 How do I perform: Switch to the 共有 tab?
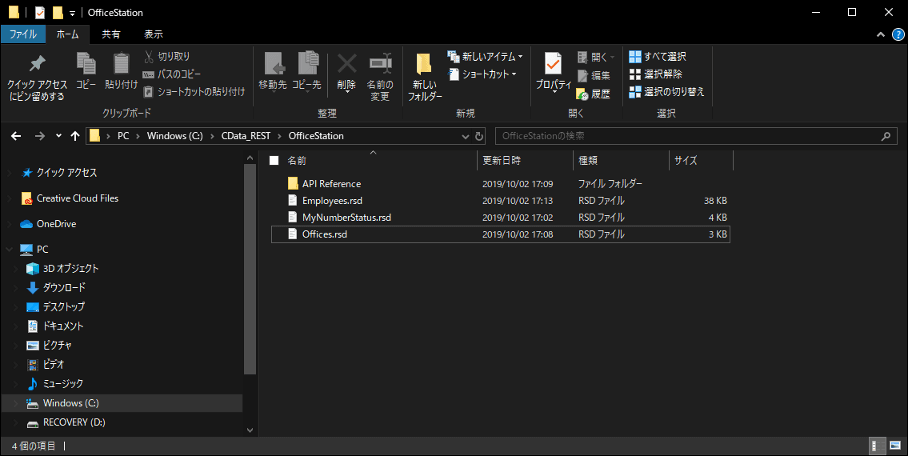pyautogui.click(x=111, y=34)
